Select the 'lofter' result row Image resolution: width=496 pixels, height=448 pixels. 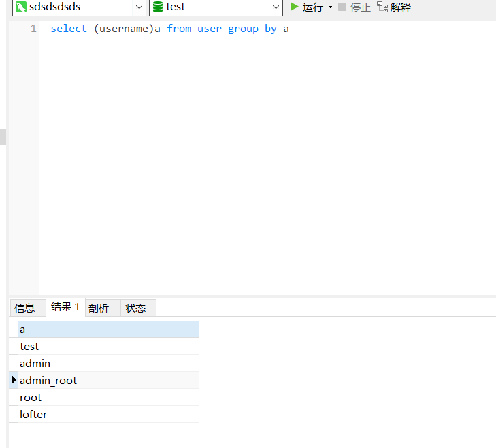coord(108,414)
